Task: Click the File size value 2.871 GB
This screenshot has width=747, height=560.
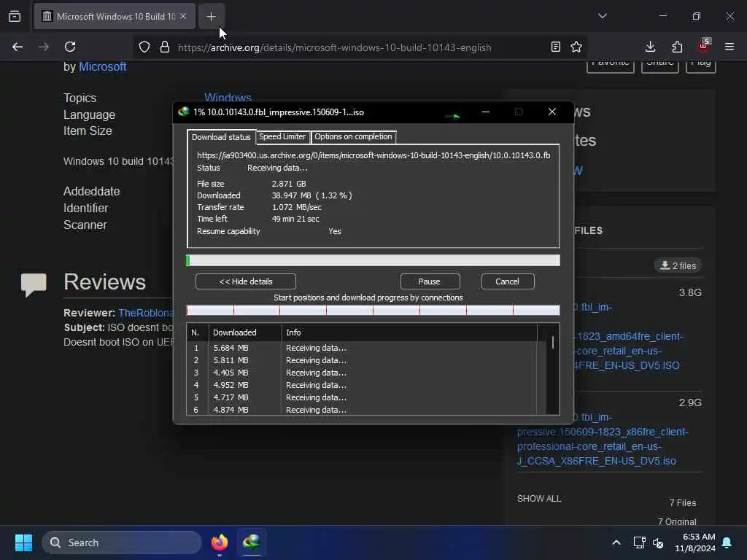Action: point(289,184)
